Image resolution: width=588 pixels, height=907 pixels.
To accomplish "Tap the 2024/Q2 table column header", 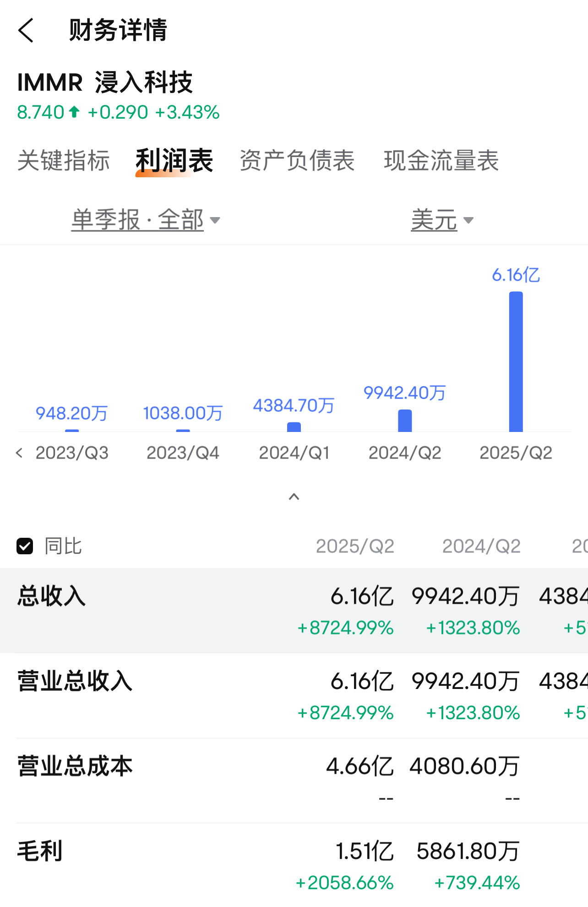I will (x=481, y=546).
